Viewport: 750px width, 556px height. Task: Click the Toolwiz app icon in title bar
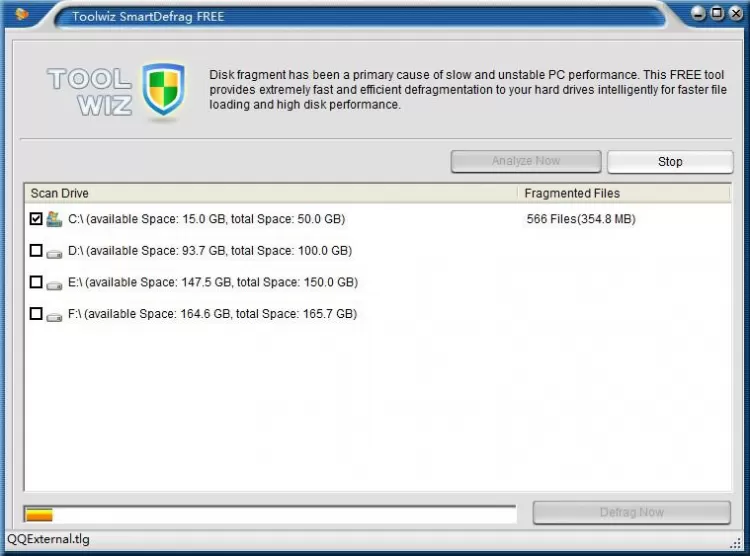coord(22,14)
